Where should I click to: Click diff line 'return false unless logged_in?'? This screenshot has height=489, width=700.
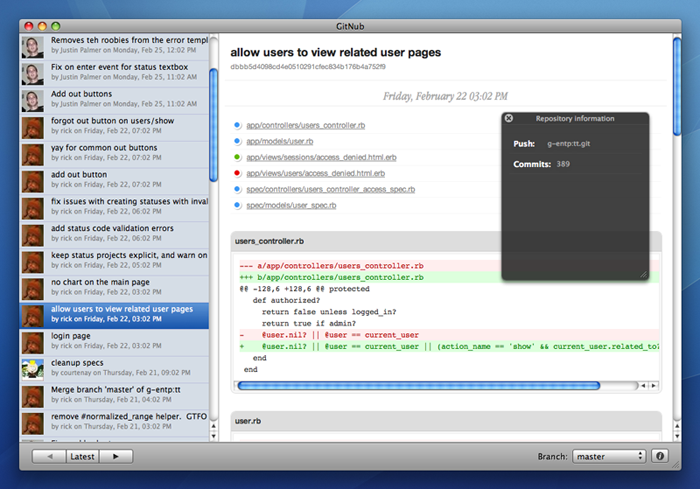(329, 312)
